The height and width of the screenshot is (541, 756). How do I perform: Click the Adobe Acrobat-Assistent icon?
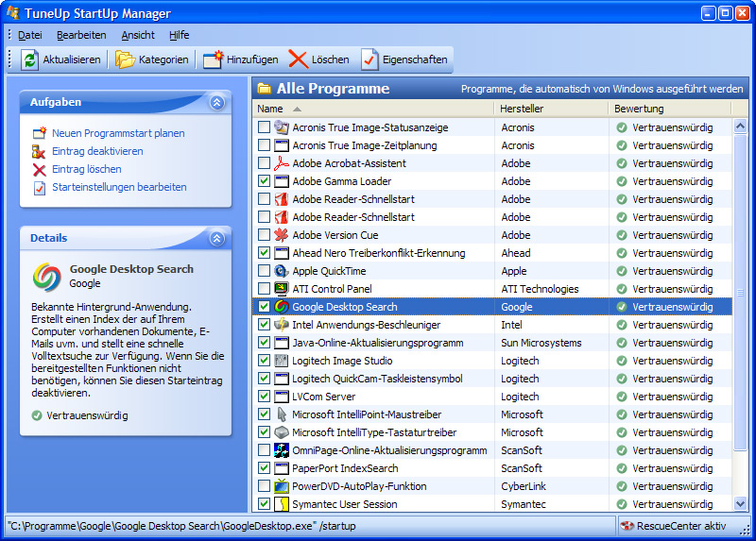[x=281, y=163]
